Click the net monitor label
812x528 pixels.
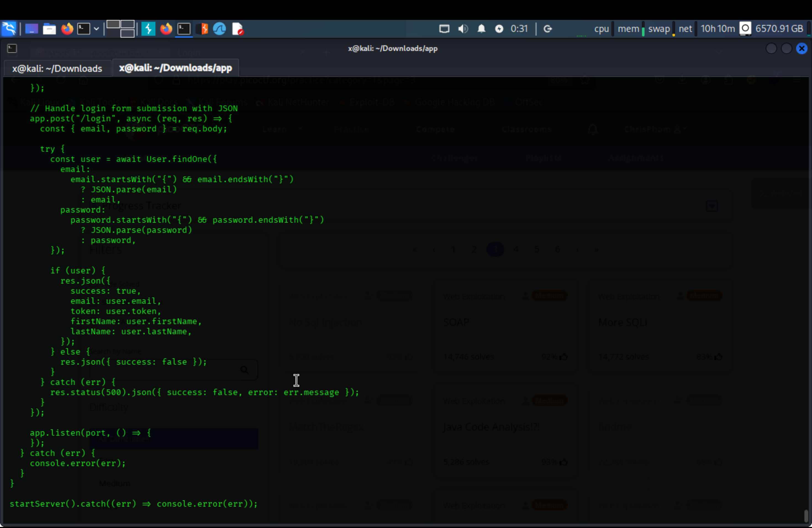[686, 29]
